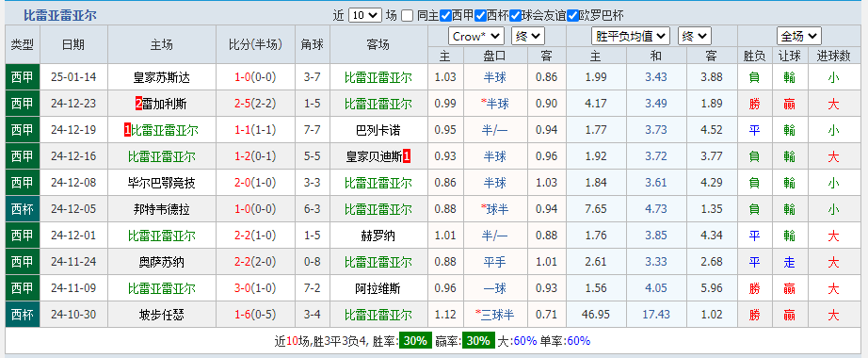Click the 0-8 corner count cell
Screen dimensions: 868x358
click(313, 262)
